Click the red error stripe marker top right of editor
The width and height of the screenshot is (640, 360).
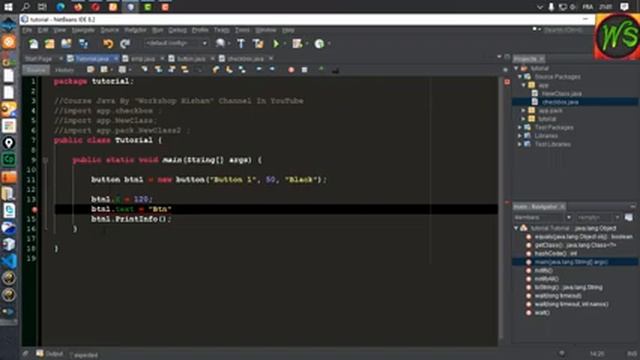[x=507, y=82]
